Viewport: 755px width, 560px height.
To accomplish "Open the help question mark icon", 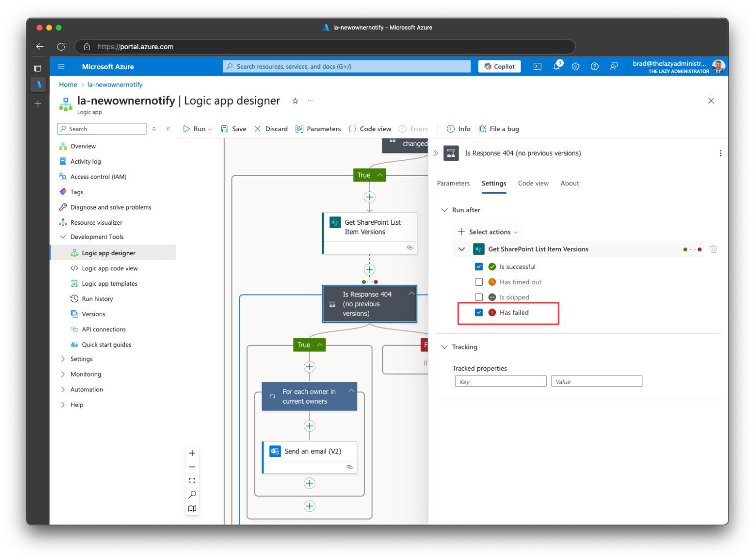I will [595, 66].
